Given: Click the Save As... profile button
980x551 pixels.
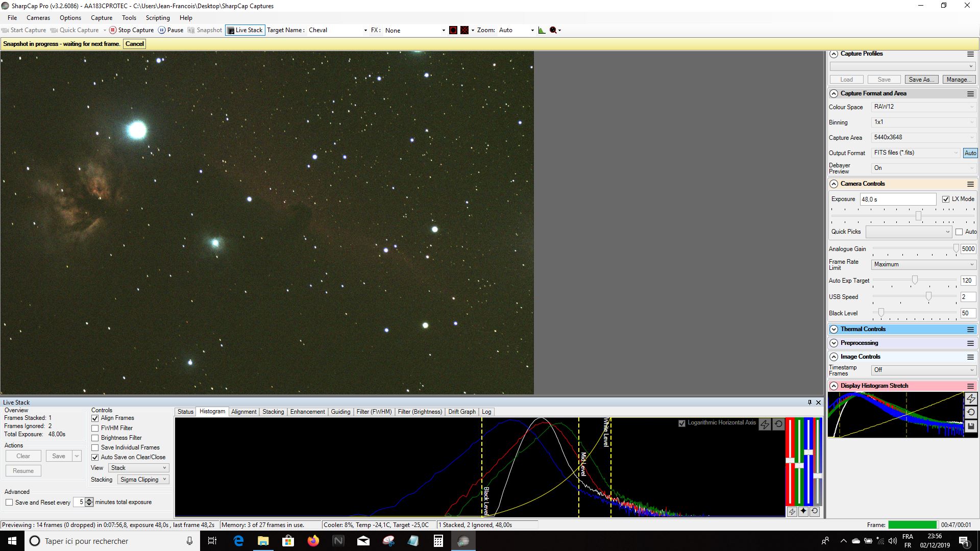Looking at the screenshot, I should pyautogui.click(x=921, y=80).
